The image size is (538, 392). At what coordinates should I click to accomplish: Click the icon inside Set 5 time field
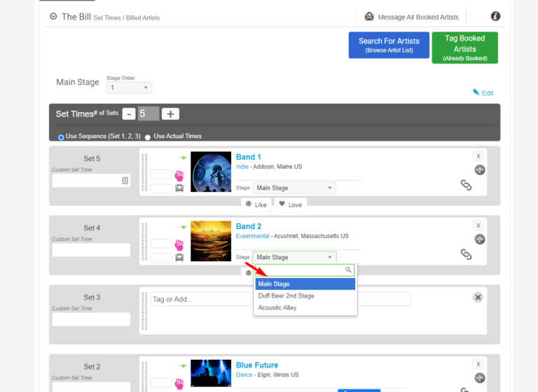coord(125,181)
